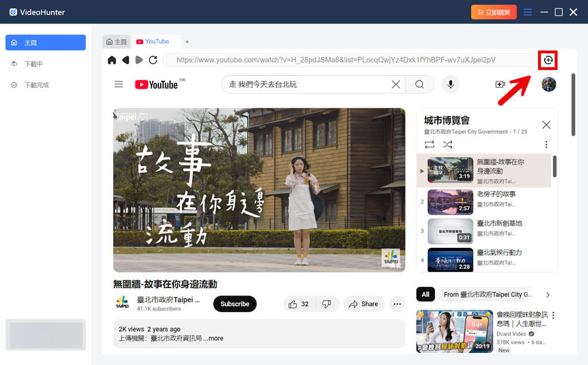Click the voice search microphone icon
588x365 pixels.
click(450, 84)
